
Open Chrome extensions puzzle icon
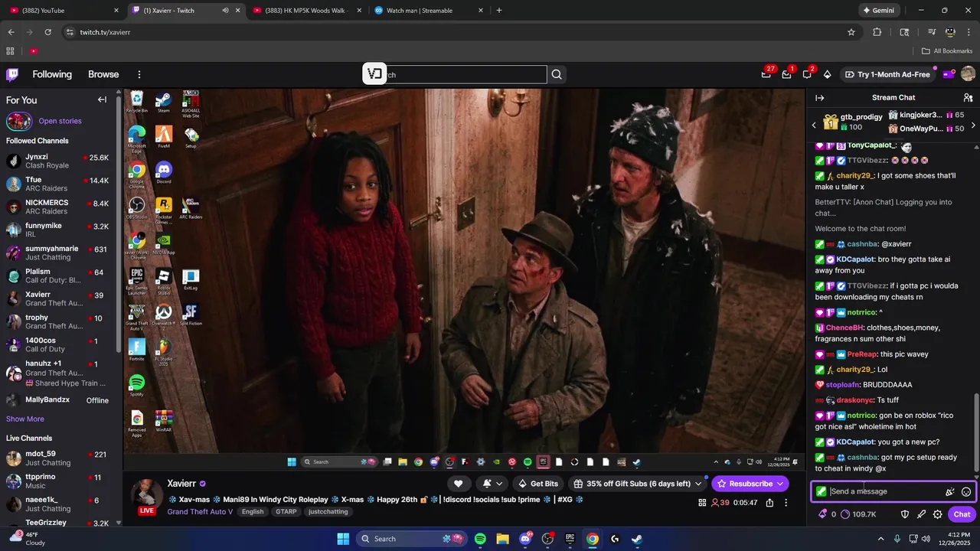tap(877, 32)
